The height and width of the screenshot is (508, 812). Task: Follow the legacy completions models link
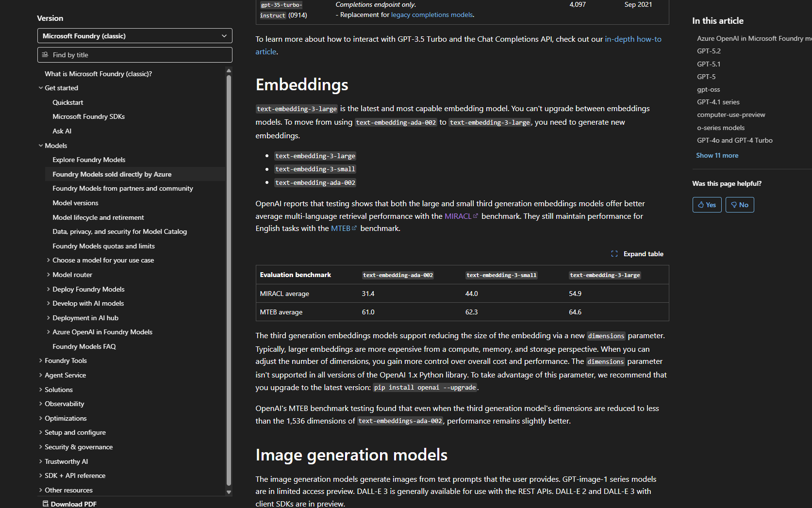432,15
